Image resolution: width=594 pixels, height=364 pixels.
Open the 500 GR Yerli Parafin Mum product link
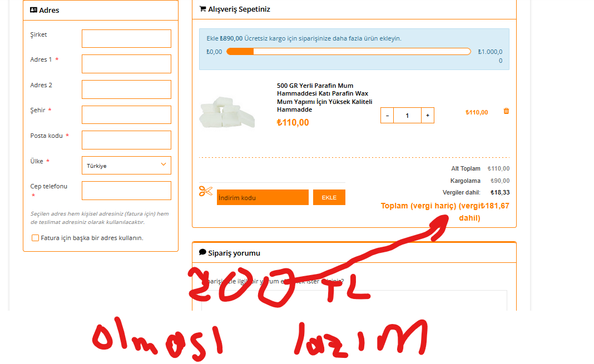click(324, 98)
